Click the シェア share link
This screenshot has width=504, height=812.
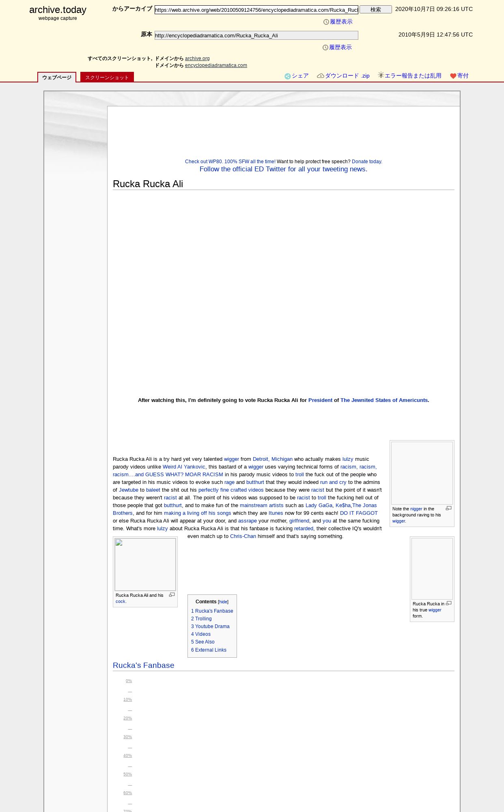click(300, 76)
